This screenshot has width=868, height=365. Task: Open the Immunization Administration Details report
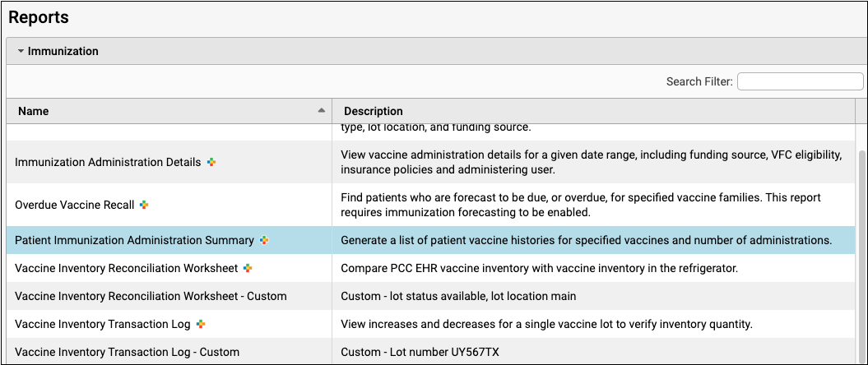click(x=108, y=163)
